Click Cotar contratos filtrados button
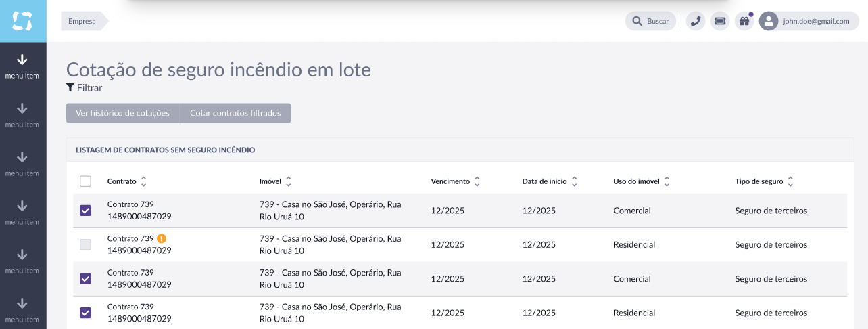 pos(235,113)
